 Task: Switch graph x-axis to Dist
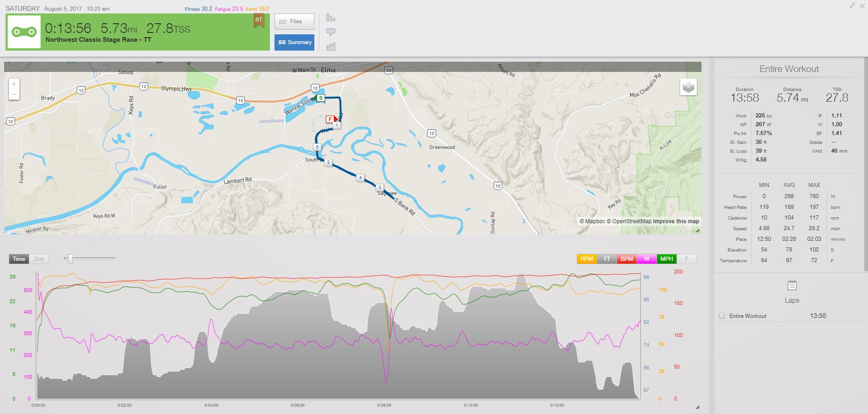(39, 259)
